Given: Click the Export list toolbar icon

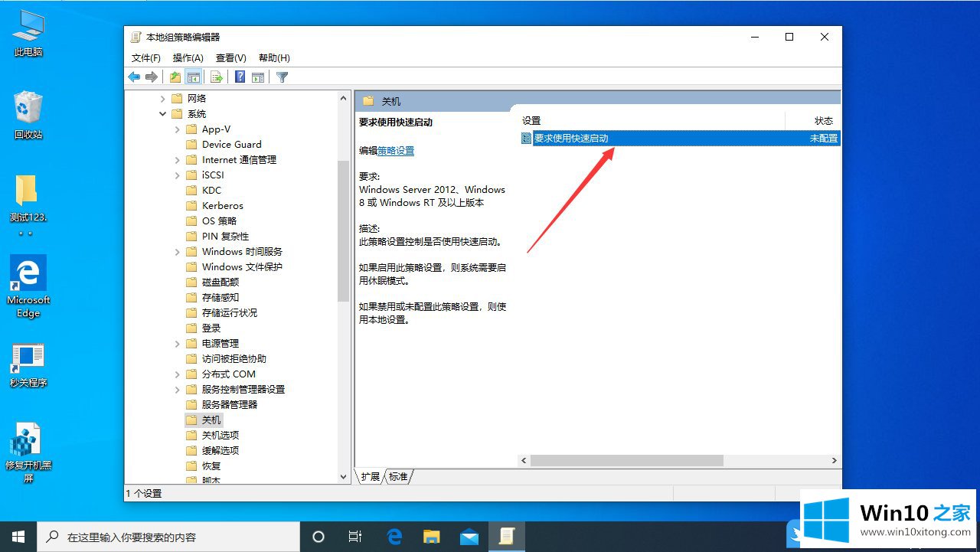Looking at the screenshot, I should click(217, 77).
